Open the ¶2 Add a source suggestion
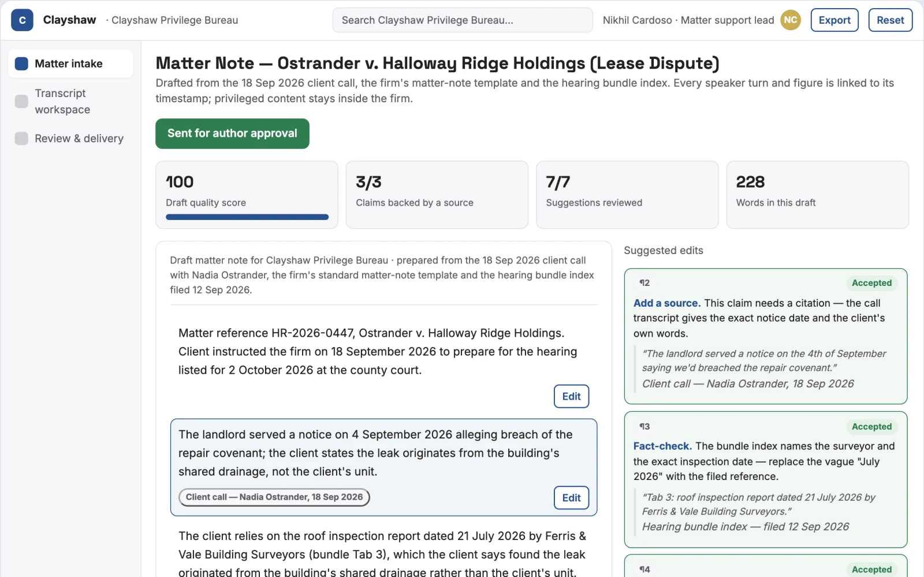The image size is (924, 577). pos(766,336)
